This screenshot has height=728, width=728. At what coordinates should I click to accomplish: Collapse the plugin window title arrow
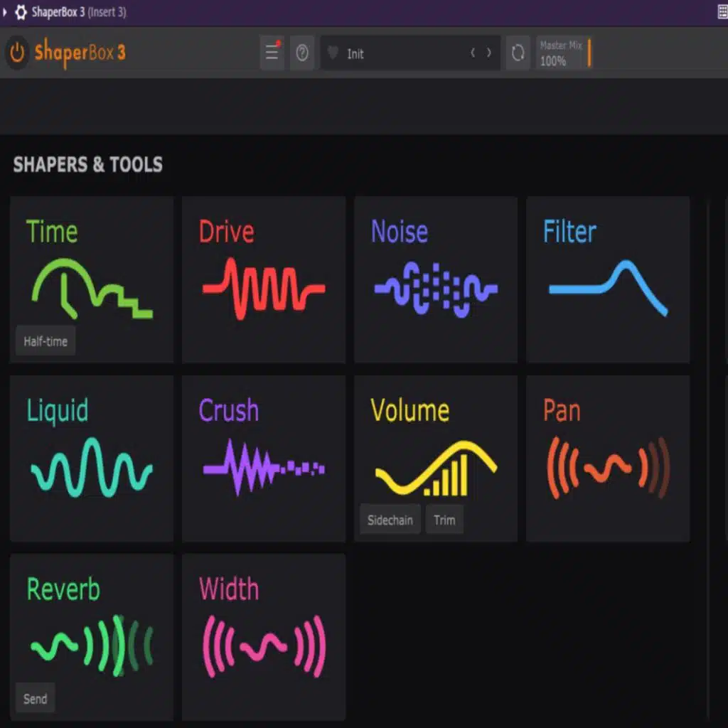pos(5,12)
